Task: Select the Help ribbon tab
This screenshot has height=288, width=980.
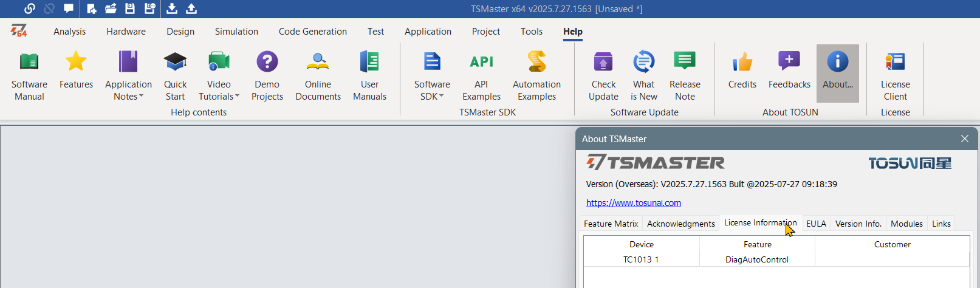Action: click(572, 32)
